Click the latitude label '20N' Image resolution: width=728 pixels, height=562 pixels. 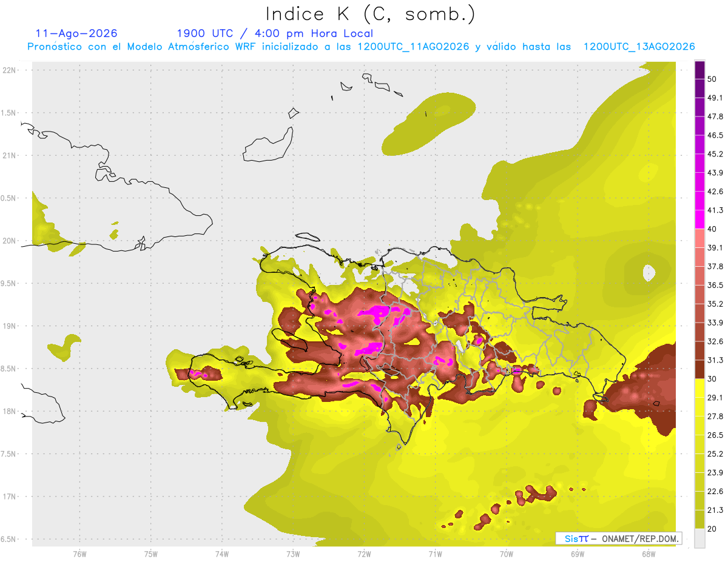tap(10, 241)
